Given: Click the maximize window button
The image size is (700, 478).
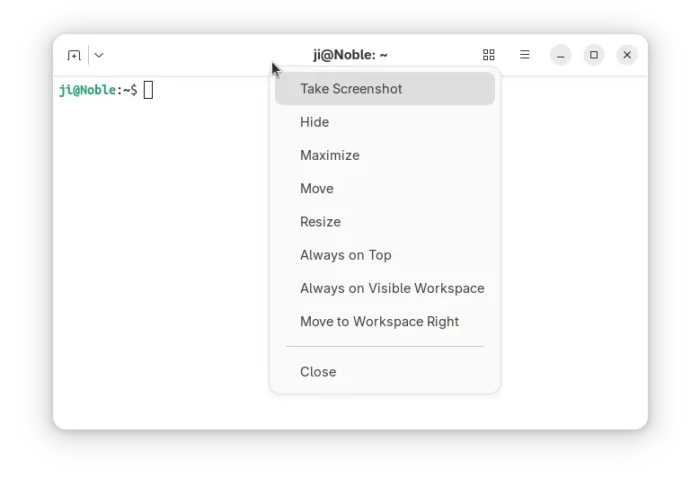Looking at the screenshot, I should (594, 55).
